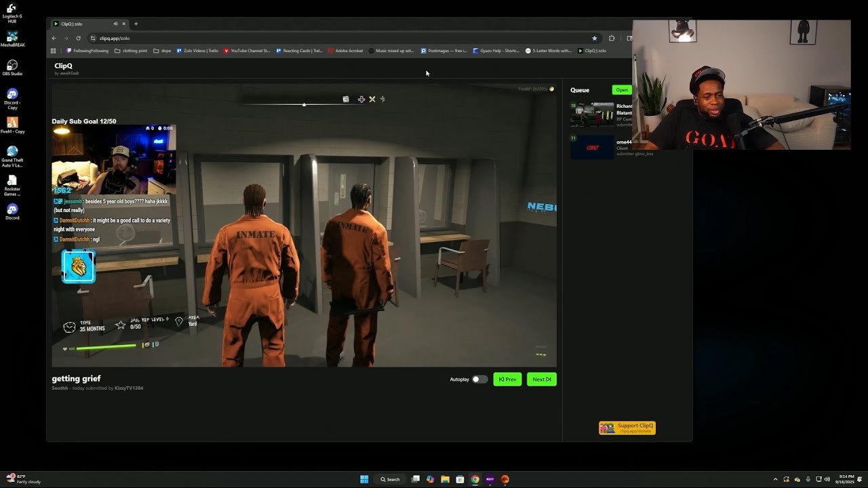Reload the ClipQ page
868x488 pixels.
click(78, 38)
